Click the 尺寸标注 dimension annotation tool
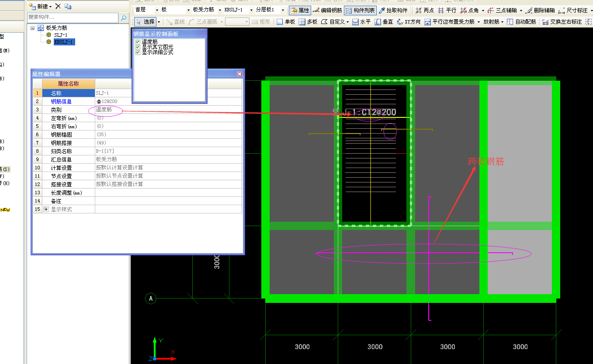This screenshot has width=593, height=364. (x=573, y=10)
